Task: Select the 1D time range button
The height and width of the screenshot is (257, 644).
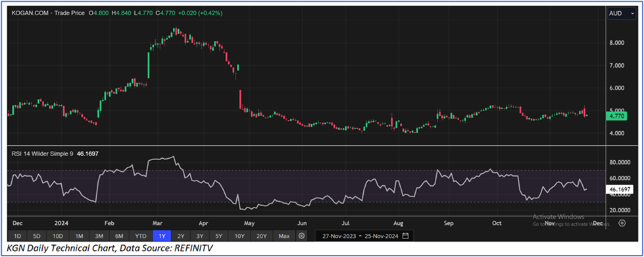Action: coord(17,236)
